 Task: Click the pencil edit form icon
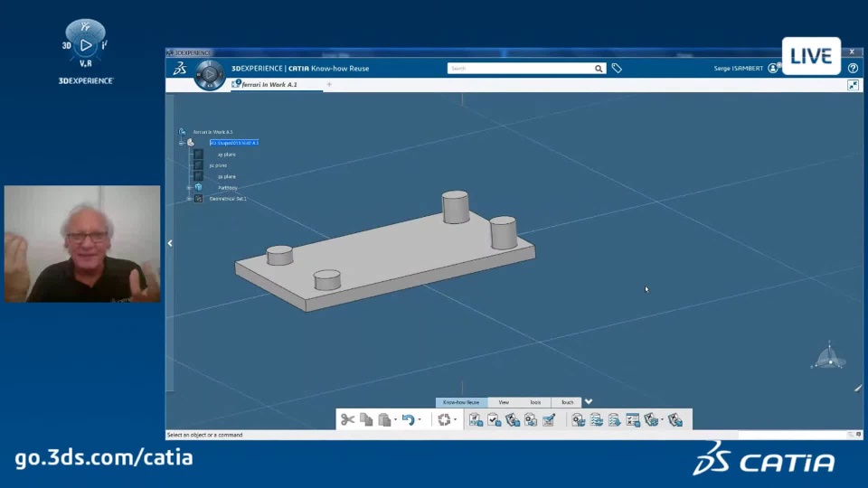coord(549,420)
